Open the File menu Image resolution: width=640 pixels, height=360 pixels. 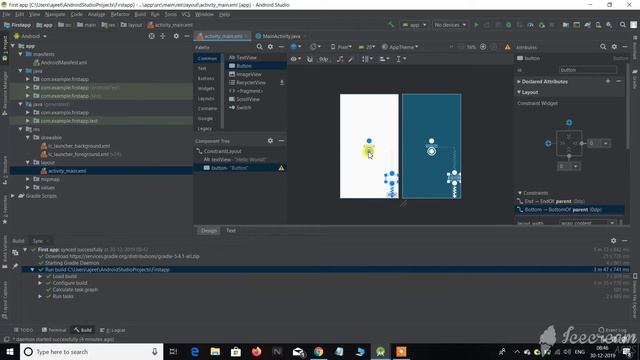tap(6, 14)
